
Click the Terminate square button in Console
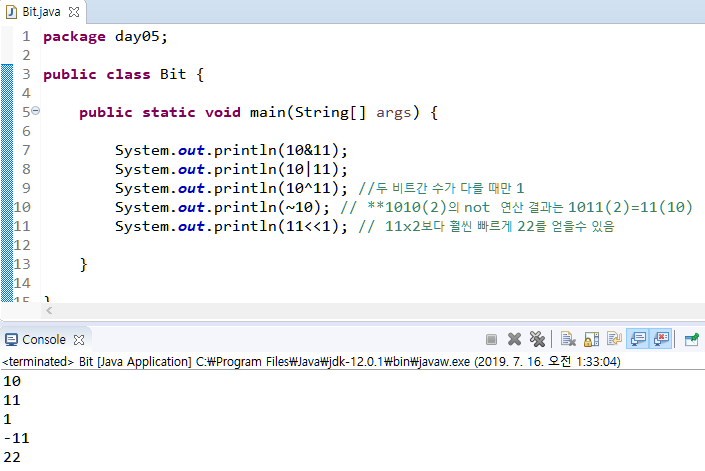(491, 339)
